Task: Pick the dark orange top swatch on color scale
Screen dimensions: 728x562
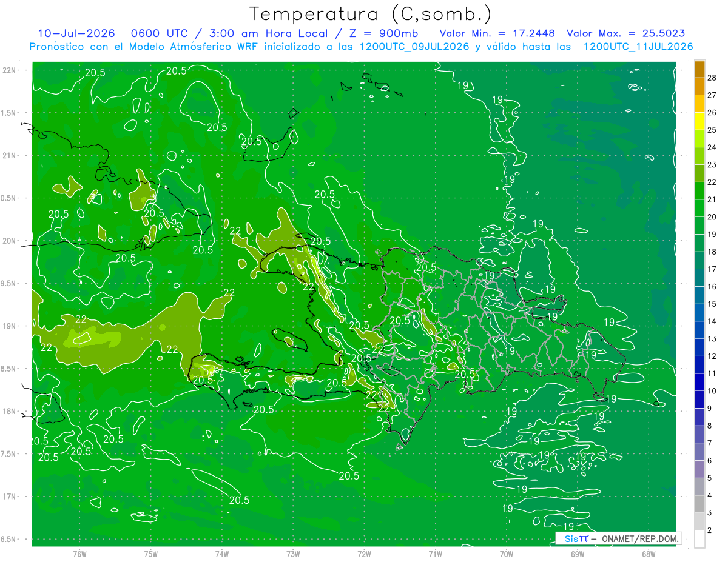Action: [x=699, y=69]
